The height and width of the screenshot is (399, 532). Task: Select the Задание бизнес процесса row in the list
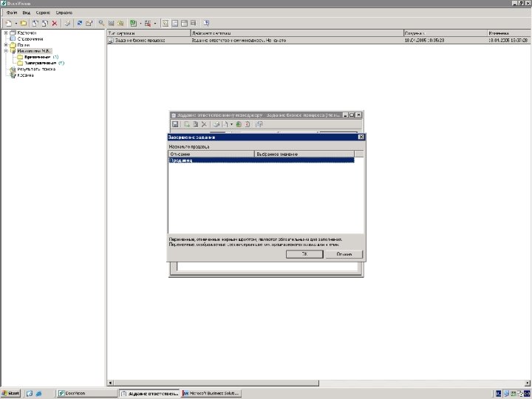[x=319, y=41]
